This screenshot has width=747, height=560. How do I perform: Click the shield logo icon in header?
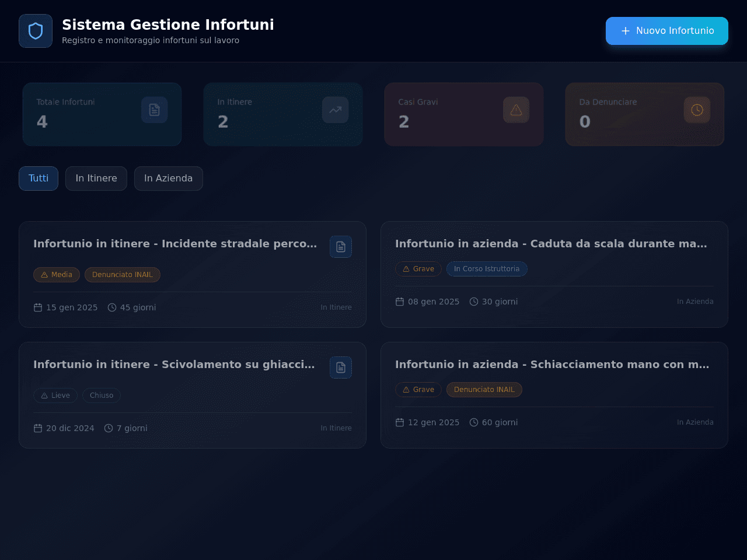(x=36, y=31)
